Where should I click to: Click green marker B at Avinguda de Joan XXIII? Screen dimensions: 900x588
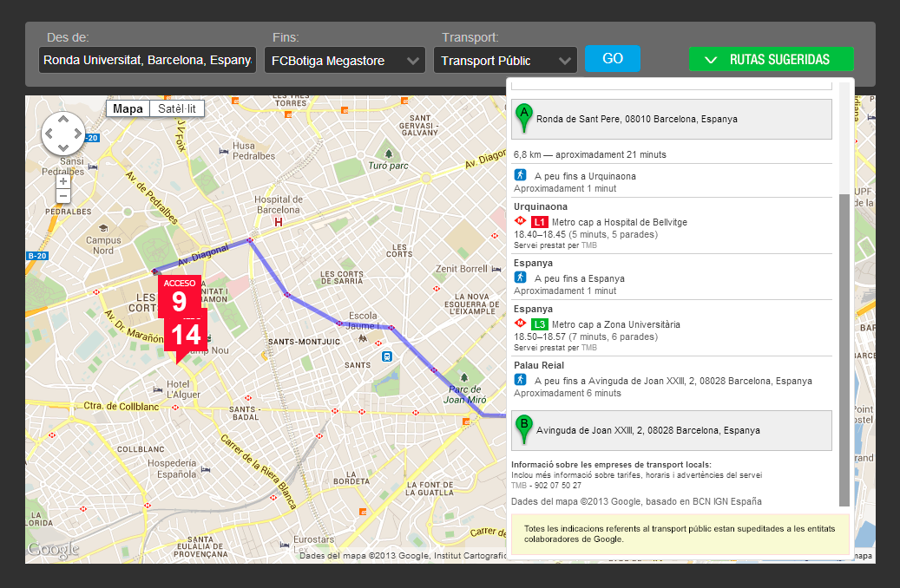click(523, 429)
